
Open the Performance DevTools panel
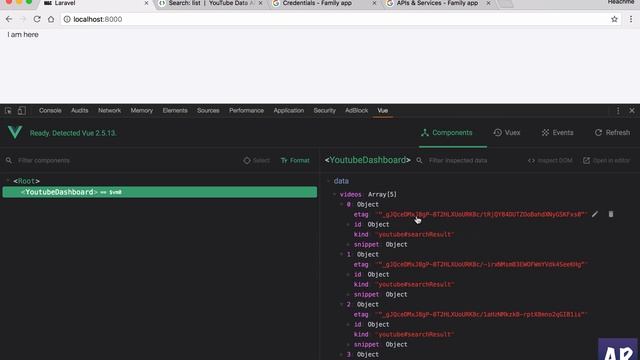[246, 111]
